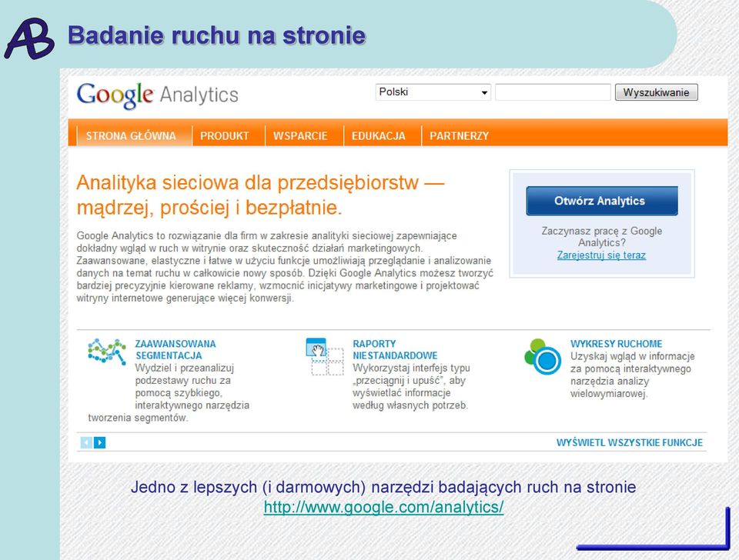Click the slide title Badanie ruchu na stronie

(x=217, y=36)
